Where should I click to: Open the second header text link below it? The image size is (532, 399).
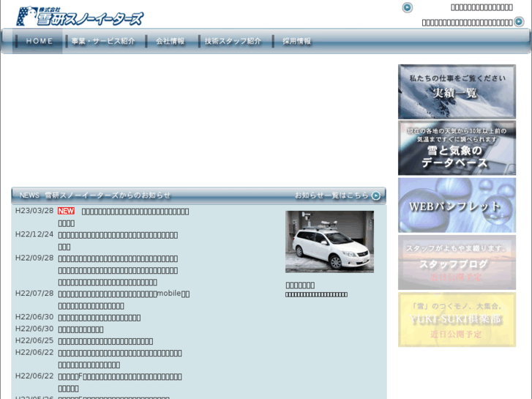[x=467, y=23]
